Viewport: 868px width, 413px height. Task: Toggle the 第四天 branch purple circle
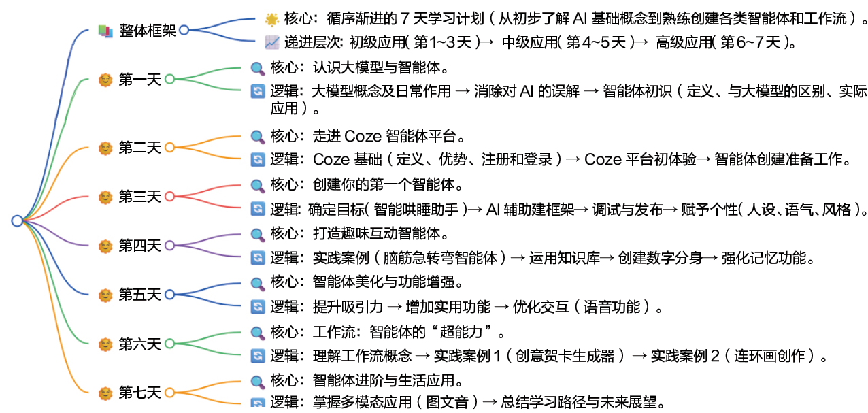coord(169,245)
